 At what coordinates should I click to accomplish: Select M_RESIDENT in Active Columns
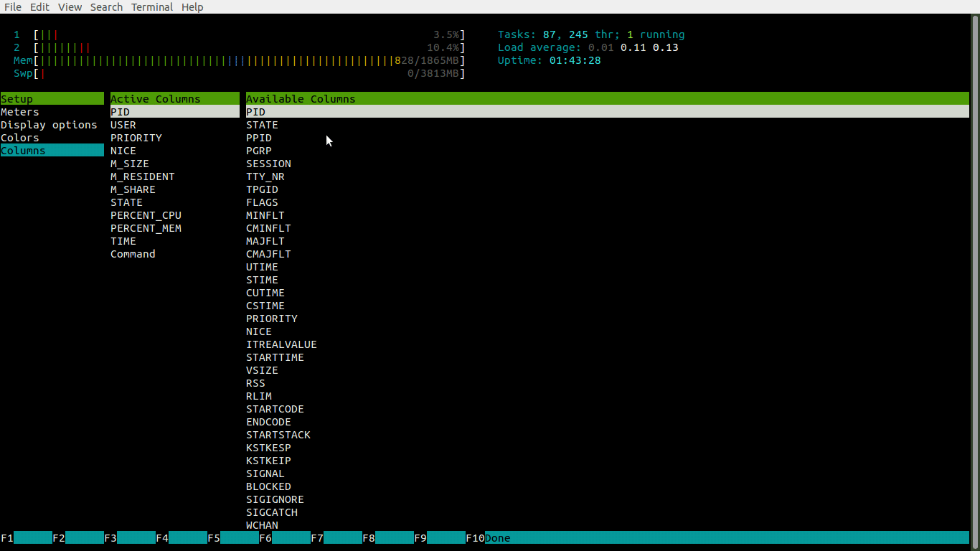coord(142,176)
